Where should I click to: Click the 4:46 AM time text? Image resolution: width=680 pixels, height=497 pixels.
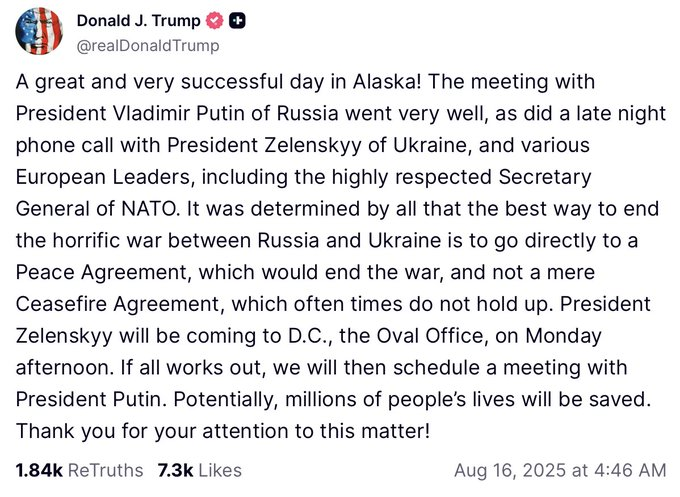[x=630, y=471]
